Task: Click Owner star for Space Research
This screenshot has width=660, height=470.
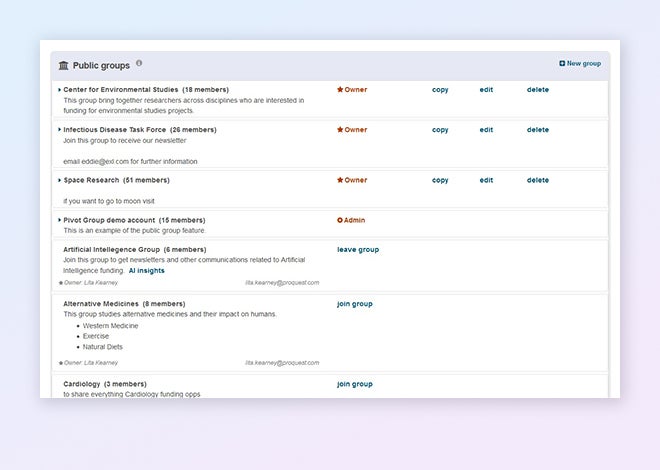Action: [x=340, y=181]
